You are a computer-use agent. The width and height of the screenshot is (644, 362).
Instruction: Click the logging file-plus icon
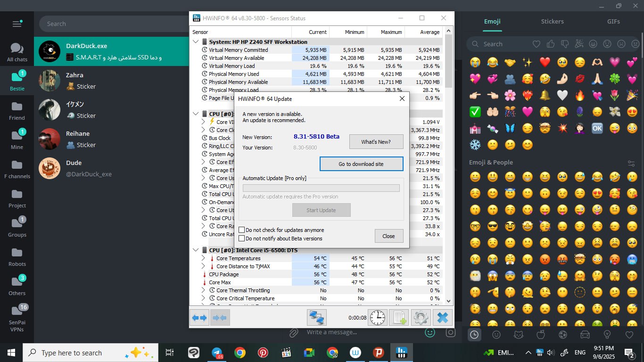[398, 318]
